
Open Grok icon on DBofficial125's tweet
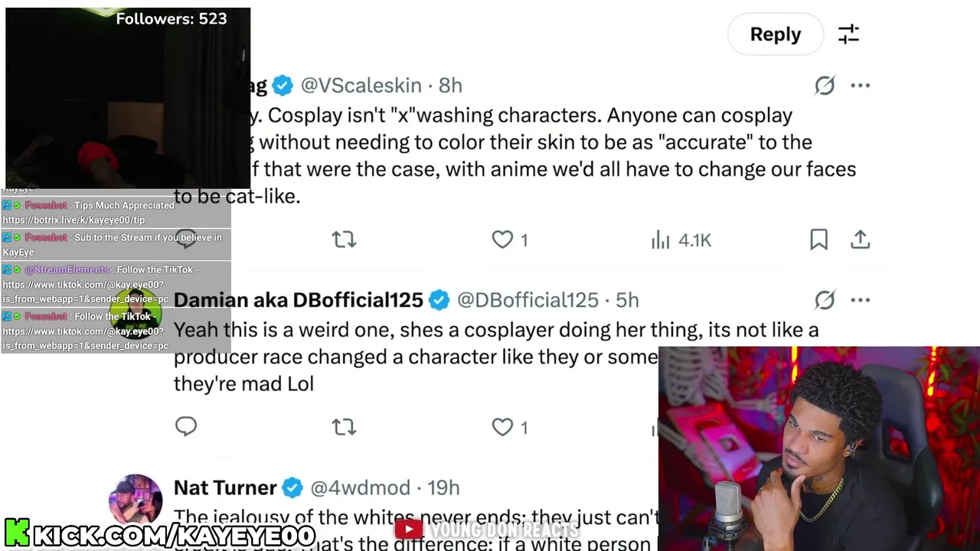coord(825,300)
